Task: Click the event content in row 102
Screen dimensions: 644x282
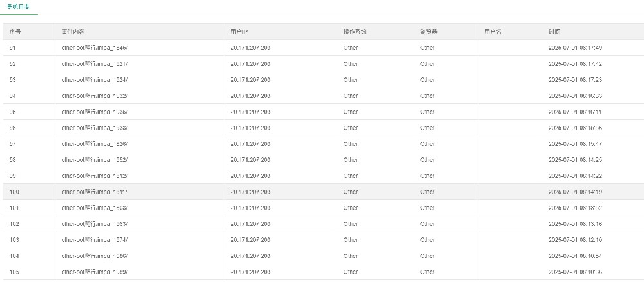Action: click(x=95, y=224)
